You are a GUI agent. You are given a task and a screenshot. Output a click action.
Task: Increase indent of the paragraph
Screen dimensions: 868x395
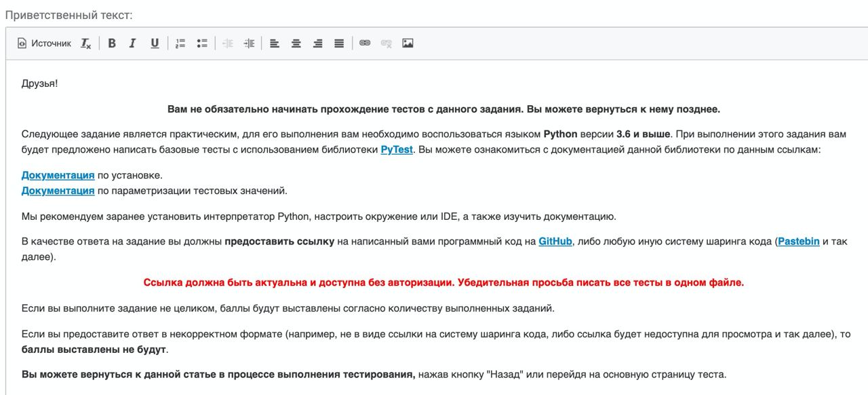[x=249, y=43]
